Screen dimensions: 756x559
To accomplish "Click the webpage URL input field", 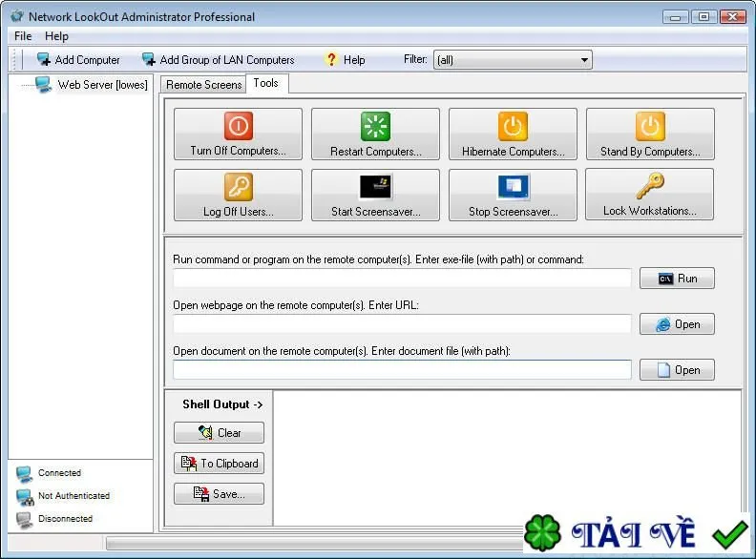I will [402, 323].
